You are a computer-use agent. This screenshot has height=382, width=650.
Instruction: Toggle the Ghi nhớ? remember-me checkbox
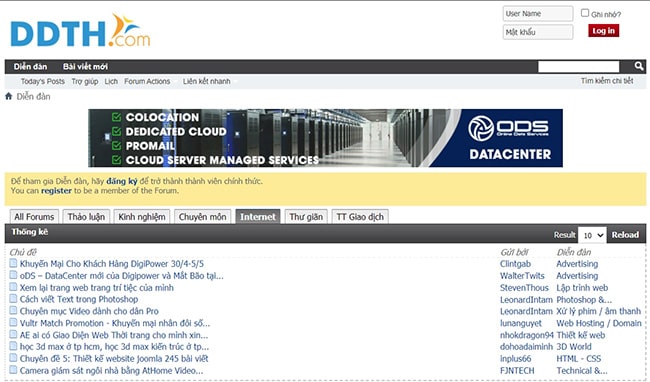[585, 13]
